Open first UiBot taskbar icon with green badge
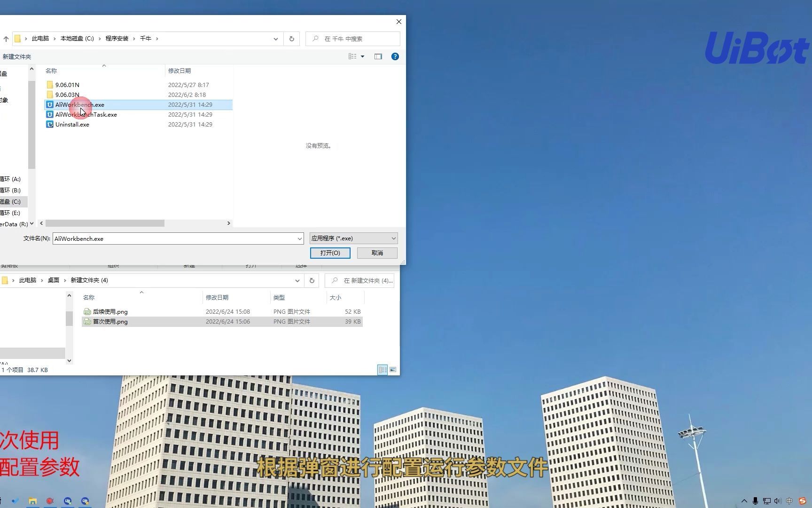 coord(68,501)
